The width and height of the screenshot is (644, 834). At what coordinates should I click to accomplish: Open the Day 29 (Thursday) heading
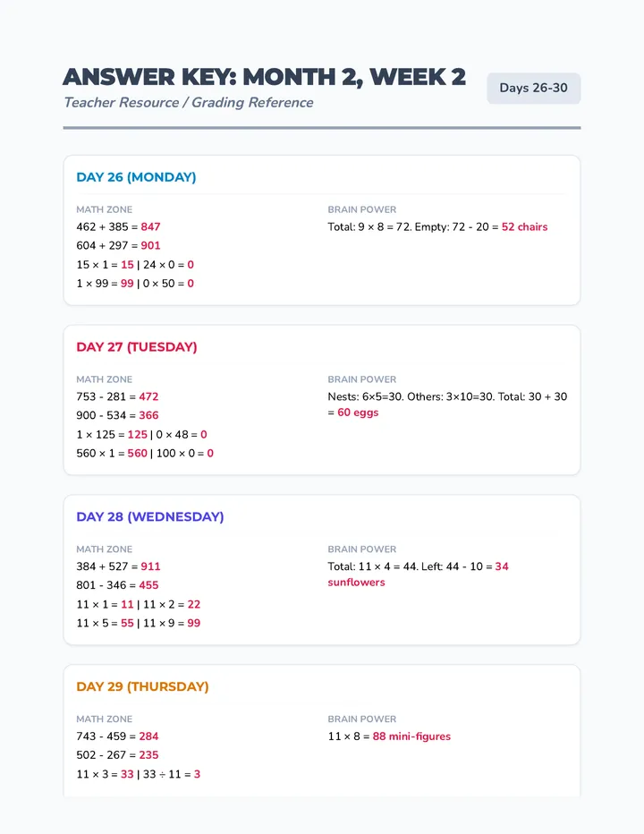(142, 686)
